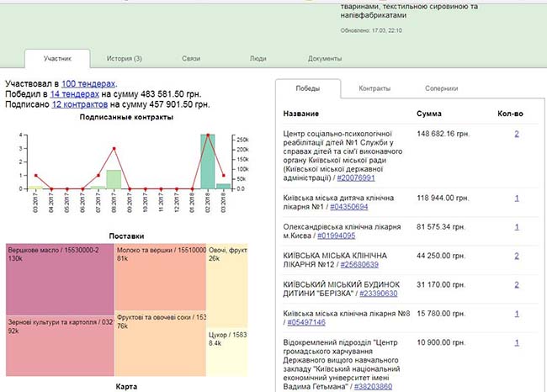The width and height of the screenshot is (547, 392).
Task: Open the Связи tab
Action: tap(191, 59)
